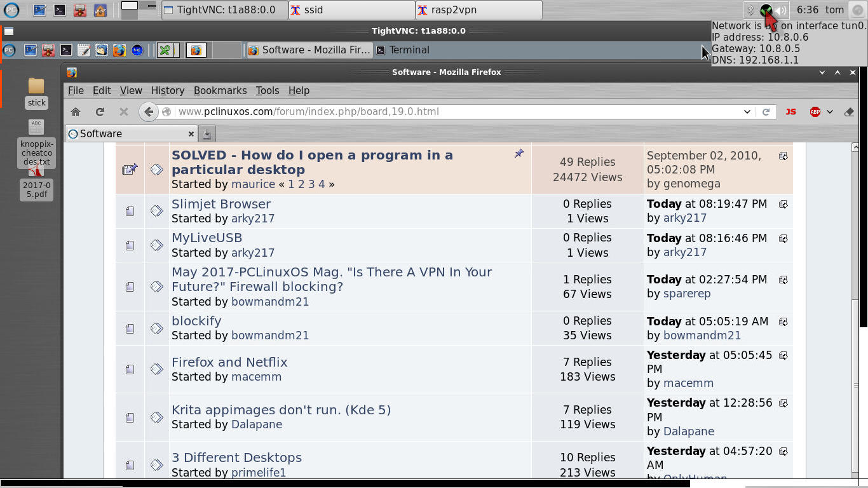Image resolution: width=868 pixels, height=488 pixels.
Task: Open Synaptic package manager from the panel
Action: tap(48, 50)
